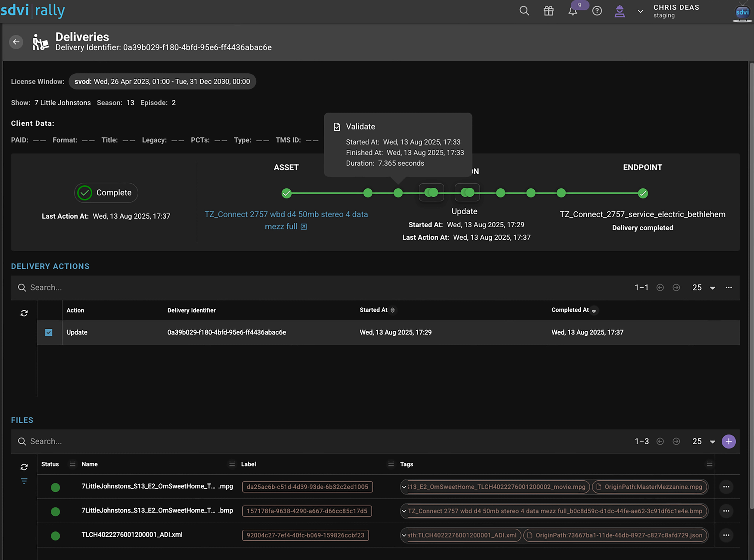Screen dimensions: 754x560
Task: Open the TZ_Connect 2757 wbd d4 asset link
Action: coord(286,220)
